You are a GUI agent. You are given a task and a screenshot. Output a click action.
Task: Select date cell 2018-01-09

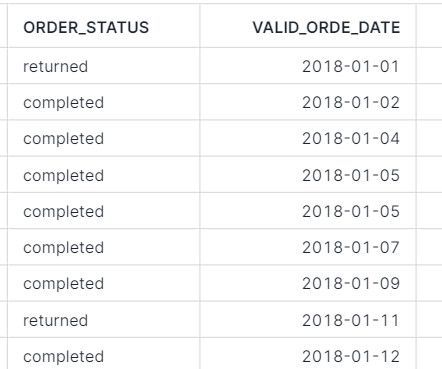(x=308, y=283)
